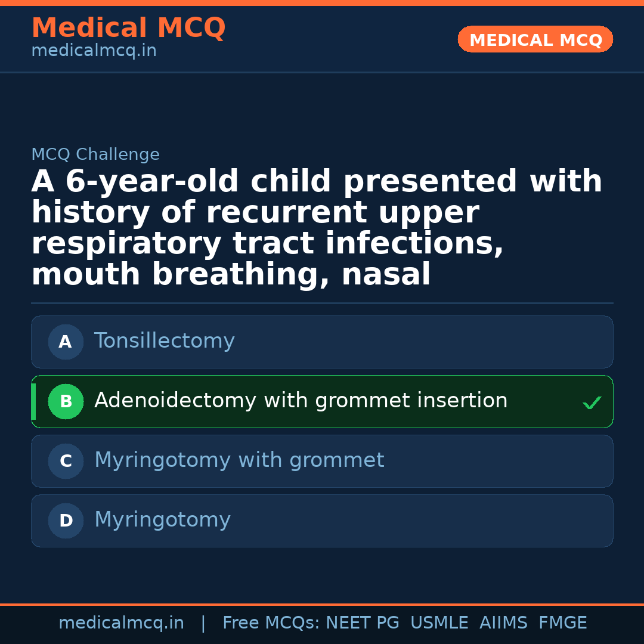644x644 pixels.
Task: Open the medicalmcq.in link in the footer
Action: (x=121, y=623)
